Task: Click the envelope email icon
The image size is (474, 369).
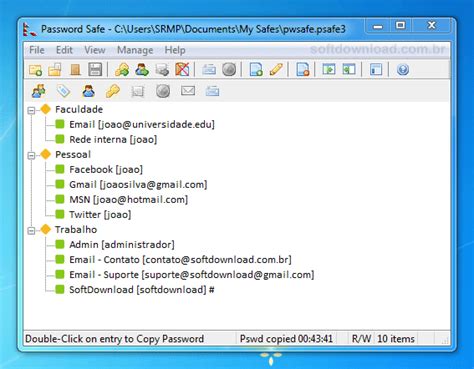Action: [188, 91]
